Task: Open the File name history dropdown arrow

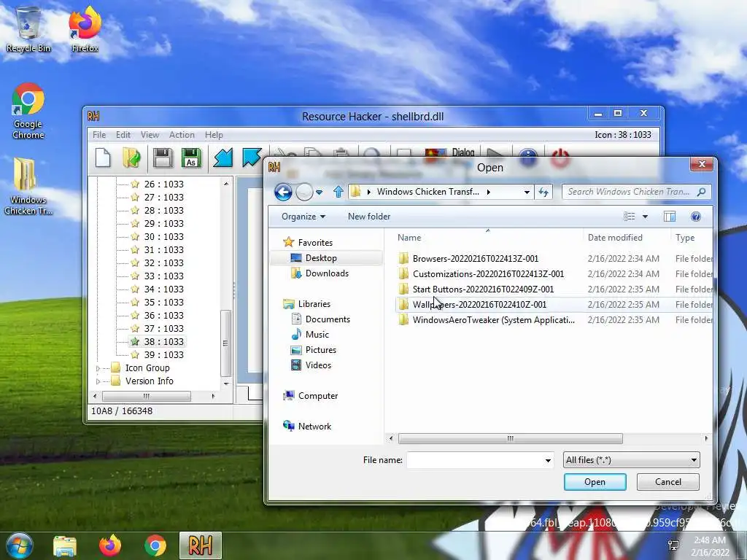Action: click(x=548, y=461)
